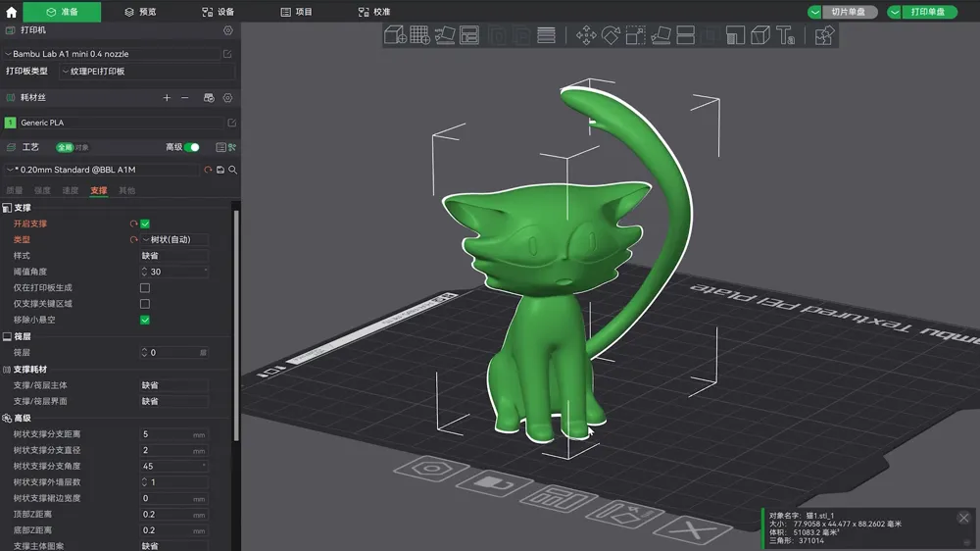Reset the 类型 support type setting

pos(133,239)
